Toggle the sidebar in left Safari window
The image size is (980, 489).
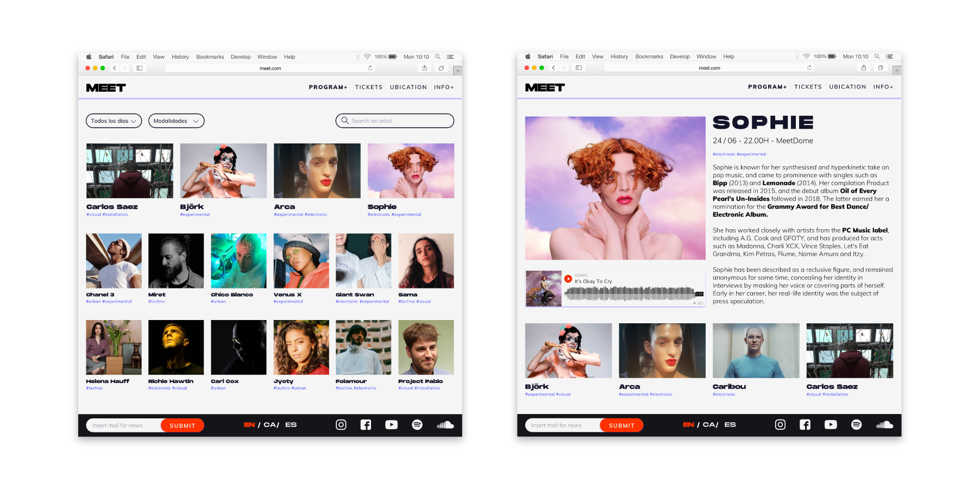140,68
